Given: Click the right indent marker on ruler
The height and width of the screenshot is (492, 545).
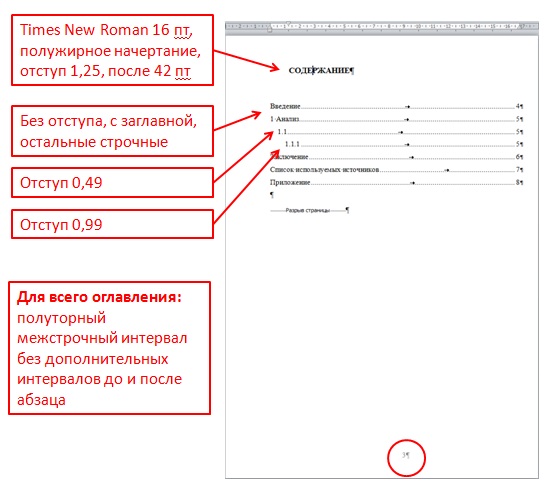Looking at the screenshot, I should 521,27.
